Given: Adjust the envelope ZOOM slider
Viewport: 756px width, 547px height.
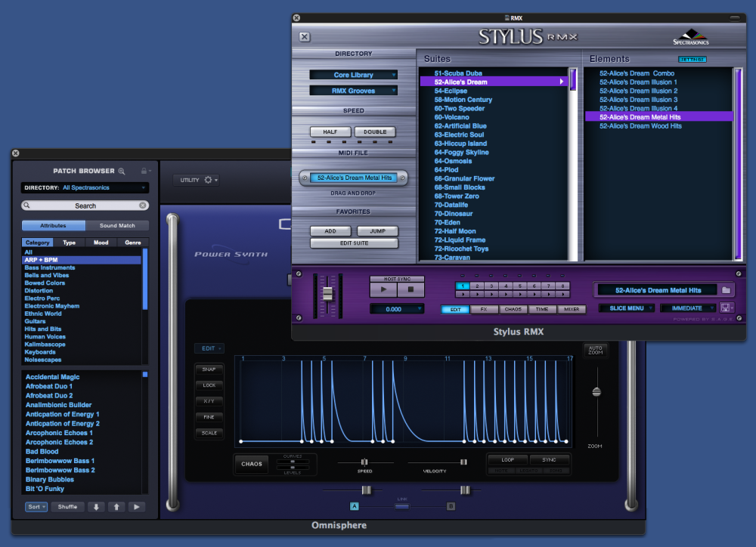Looking at the screenshot, I should [596, 392].
